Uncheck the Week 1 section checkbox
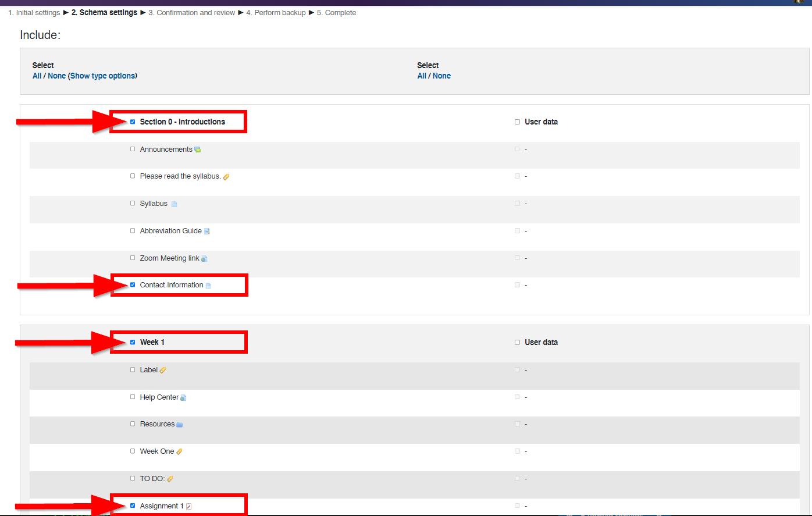The height and width of the screenshot is (516, 812). pos(133,342)
